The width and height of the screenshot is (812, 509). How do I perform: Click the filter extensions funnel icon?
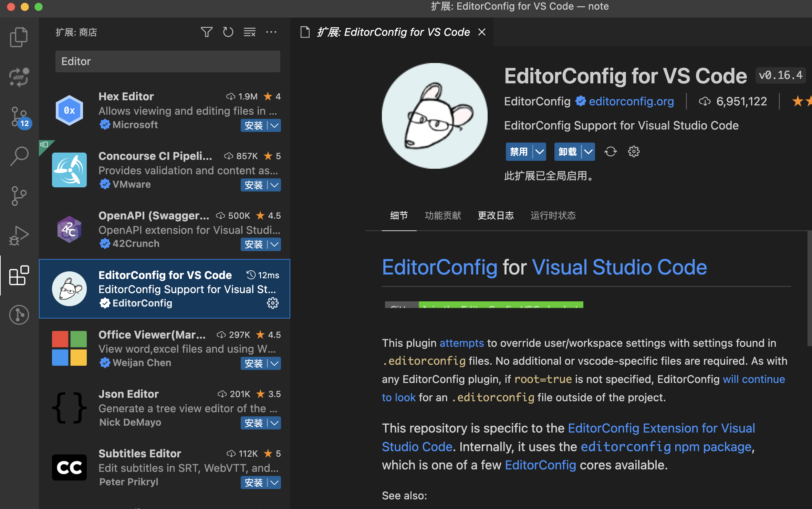207,32
